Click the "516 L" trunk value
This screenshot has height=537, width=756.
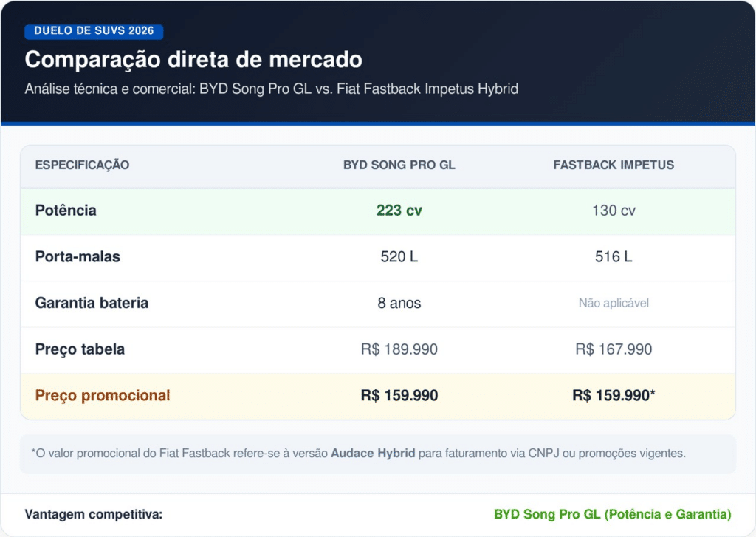(614, 257)
